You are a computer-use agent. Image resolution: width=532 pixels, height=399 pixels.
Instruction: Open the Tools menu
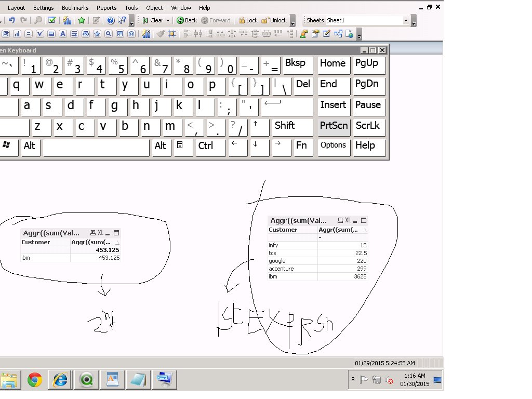pos(131,7)
